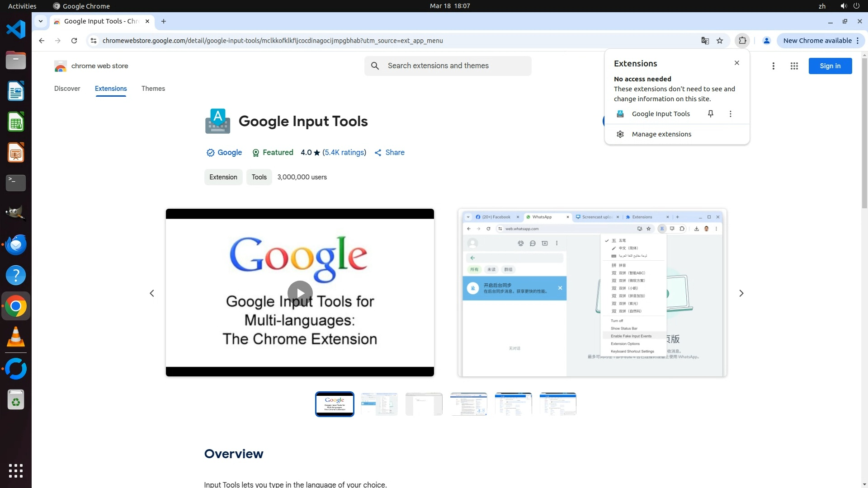Select the second screenshot thumbnail
868x488 pixels.
click(x=379, y=404)
